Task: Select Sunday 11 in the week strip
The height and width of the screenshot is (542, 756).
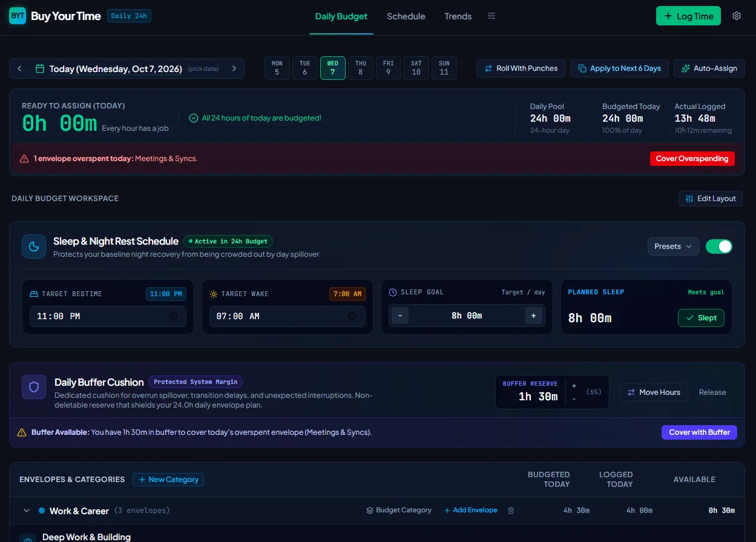Action: pos(444,68)
